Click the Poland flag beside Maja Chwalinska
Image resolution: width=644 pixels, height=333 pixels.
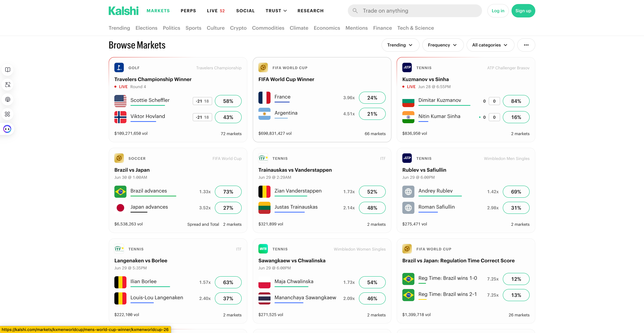(264, 282)
